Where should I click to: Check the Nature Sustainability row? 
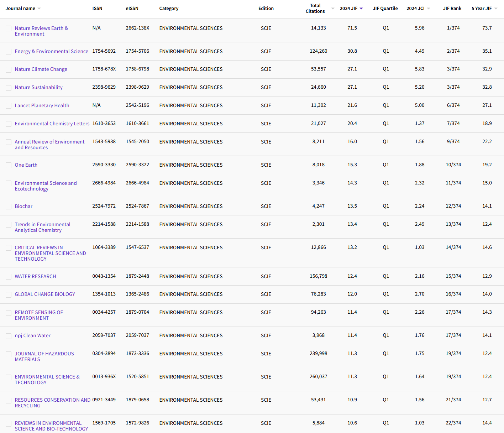point(9,88)
